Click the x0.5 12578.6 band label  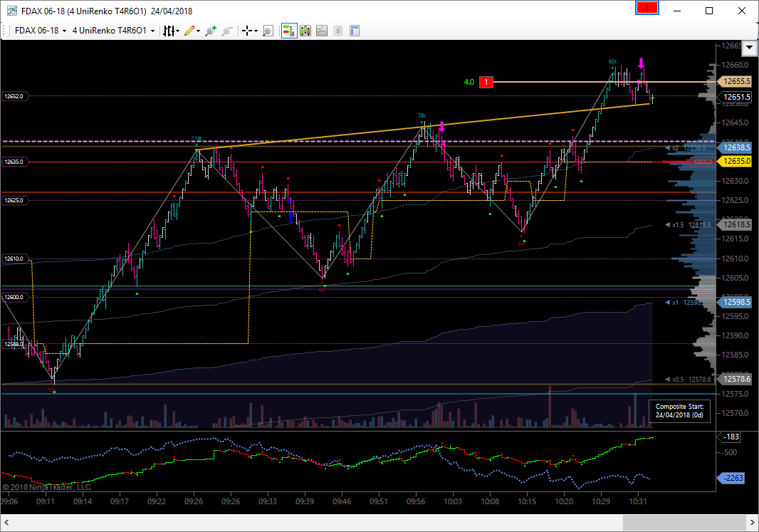click(x=689, y=380)
